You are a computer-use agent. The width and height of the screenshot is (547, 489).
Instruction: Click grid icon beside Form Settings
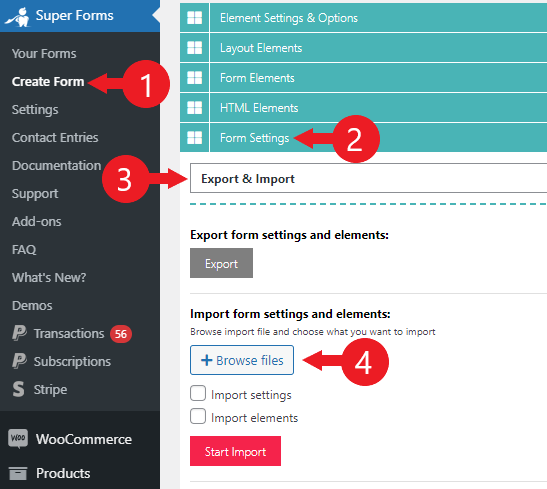pyautogui.click(x=194, y=138)
